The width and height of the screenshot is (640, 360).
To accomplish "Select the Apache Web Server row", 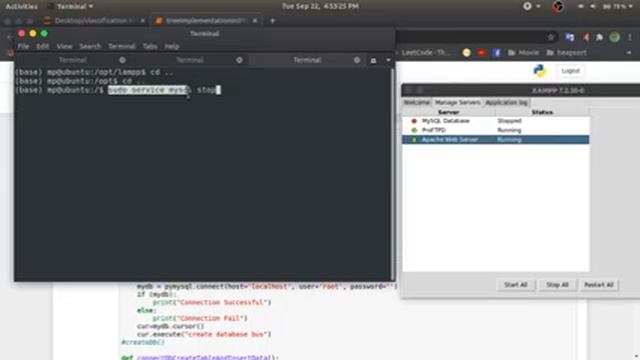I will pyautogui.click(x=496, y=140).
